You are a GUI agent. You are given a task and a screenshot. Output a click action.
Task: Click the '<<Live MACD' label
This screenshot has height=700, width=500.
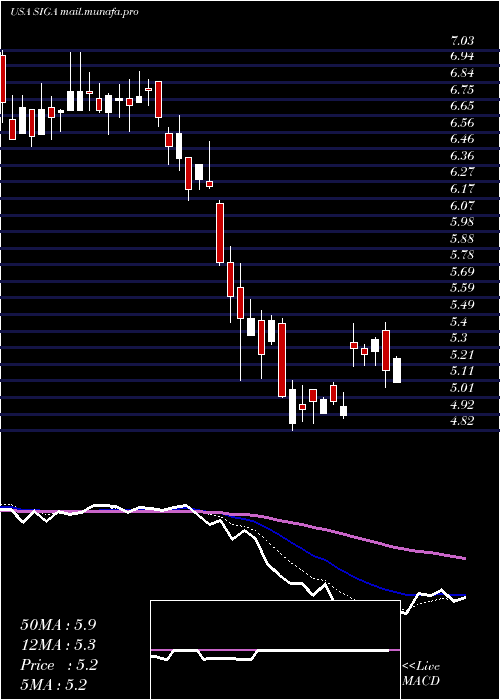click(421, 674)
